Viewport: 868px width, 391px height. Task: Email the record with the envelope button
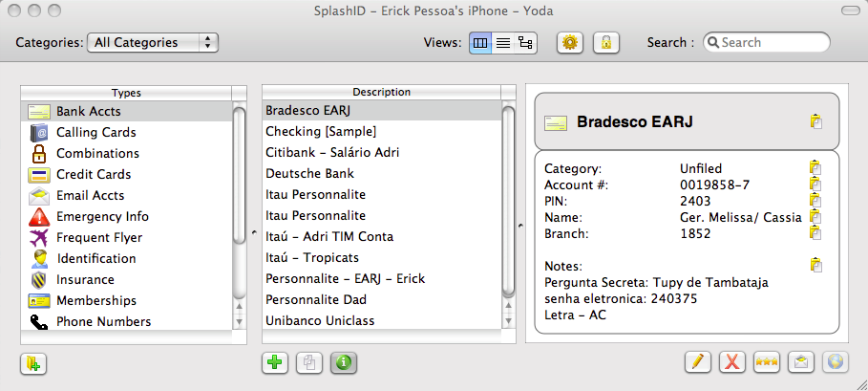(800, 362)
